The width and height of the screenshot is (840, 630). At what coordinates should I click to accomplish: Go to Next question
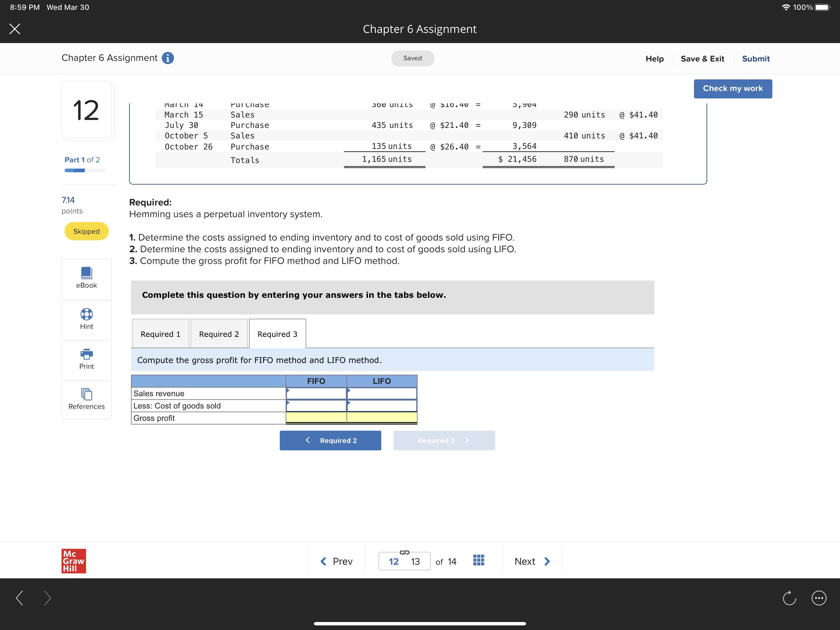click(x=532, y=561)
